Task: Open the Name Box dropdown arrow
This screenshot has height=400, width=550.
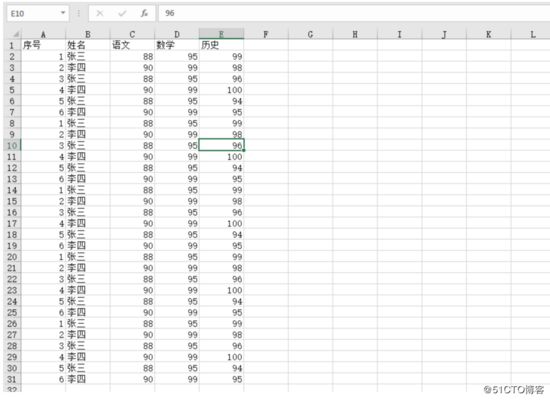Action: pyautogui.click(x=63, y=13)
